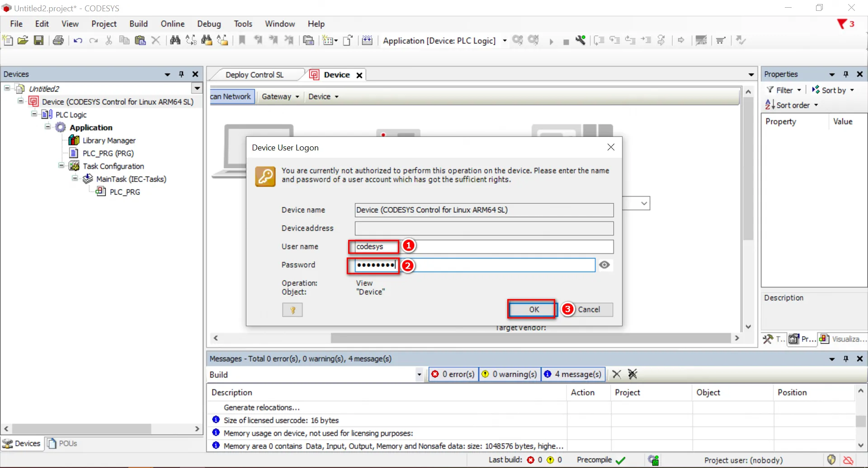Click the Undo arrow icon
Screen dimensions: 868x468
click(78, 40)
